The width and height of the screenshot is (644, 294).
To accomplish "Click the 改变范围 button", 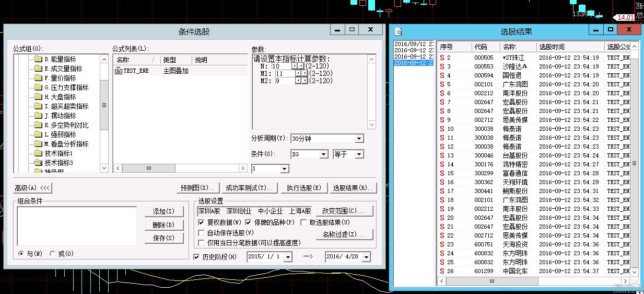I will [344, 211].
